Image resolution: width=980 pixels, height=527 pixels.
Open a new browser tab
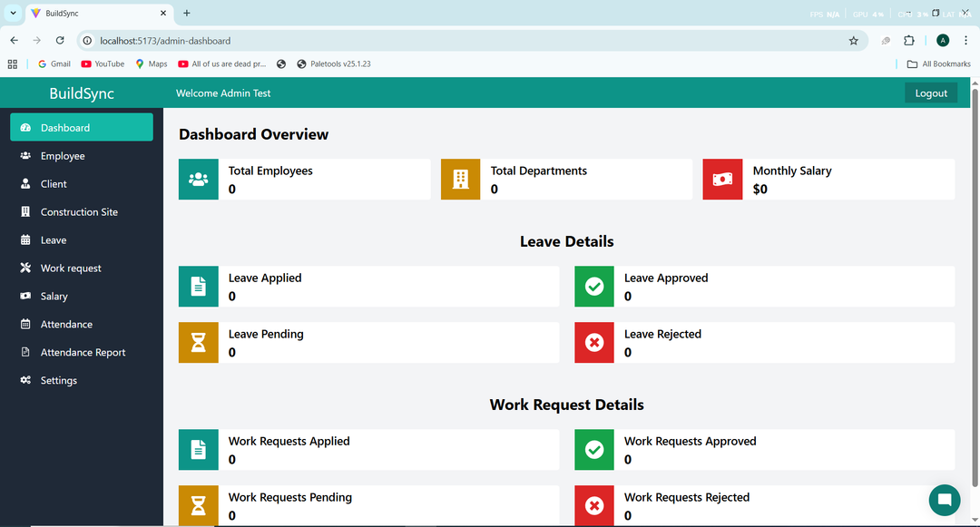pyautogui.click(x=186, y=13)
